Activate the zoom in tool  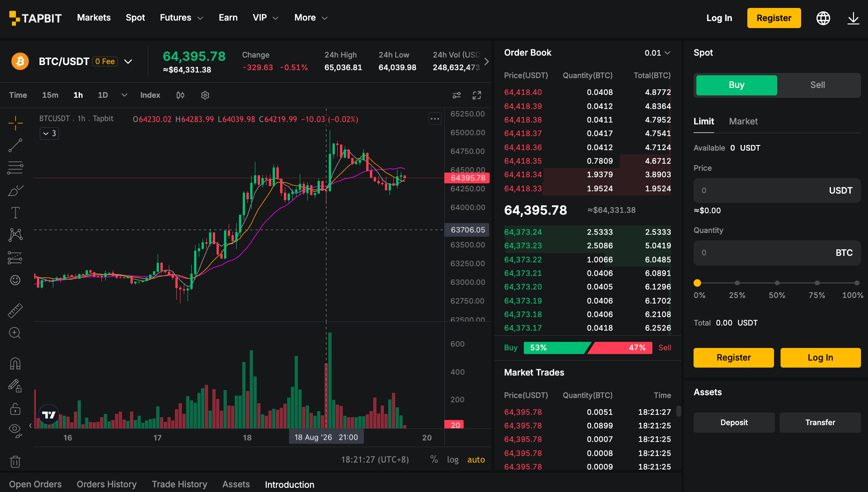[x=15, y=333]
